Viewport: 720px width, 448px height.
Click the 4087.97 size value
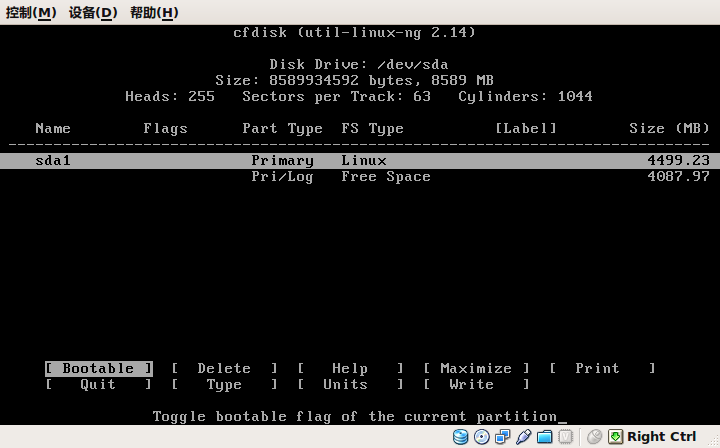tap(679, 177)
